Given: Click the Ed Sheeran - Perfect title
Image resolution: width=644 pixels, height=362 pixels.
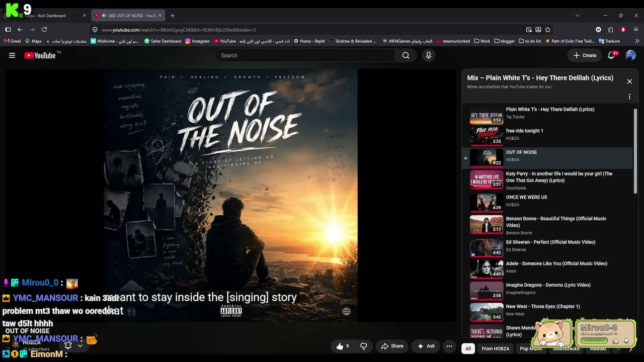Looking at the screenshot, I should [550, 242].
